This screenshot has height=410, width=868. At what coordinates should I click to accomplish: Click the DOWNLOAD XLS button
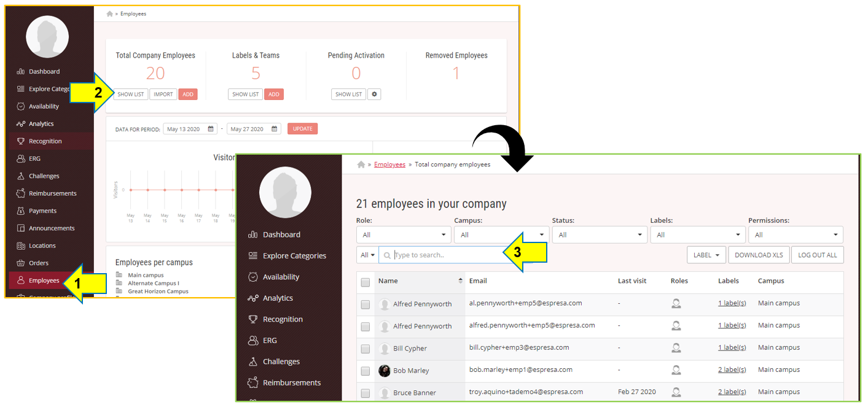point(759,255)
